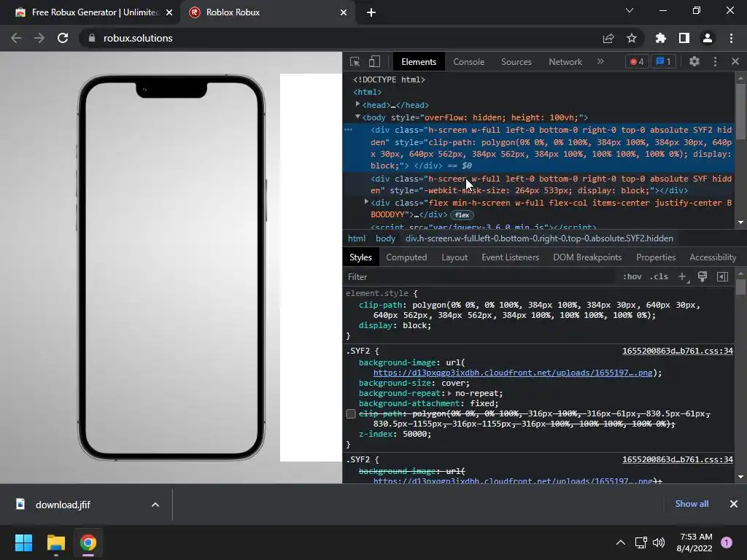Open a new browser tab
The height and width of the screenshot is (560, 747).
tap(371, 12)
